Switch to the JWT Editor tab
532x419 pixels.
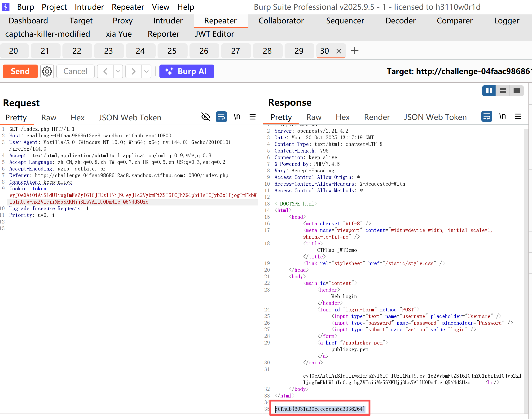215,34
